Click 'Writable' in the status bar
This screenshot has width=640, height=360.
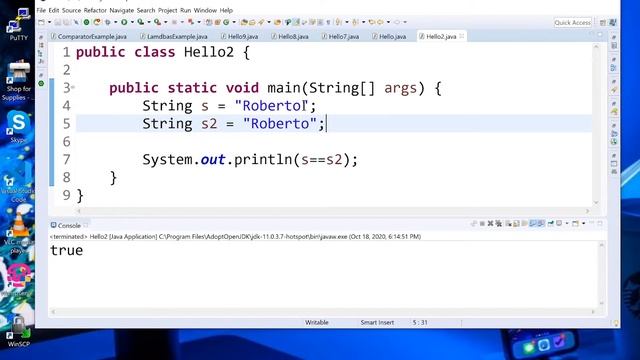(x=317, y=322)
